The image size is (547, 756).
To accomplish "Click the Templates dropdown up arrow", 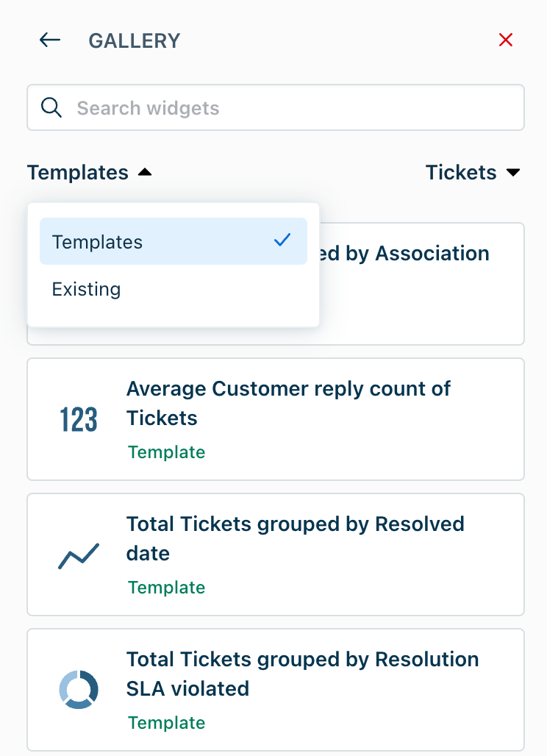I will [145, 173].
